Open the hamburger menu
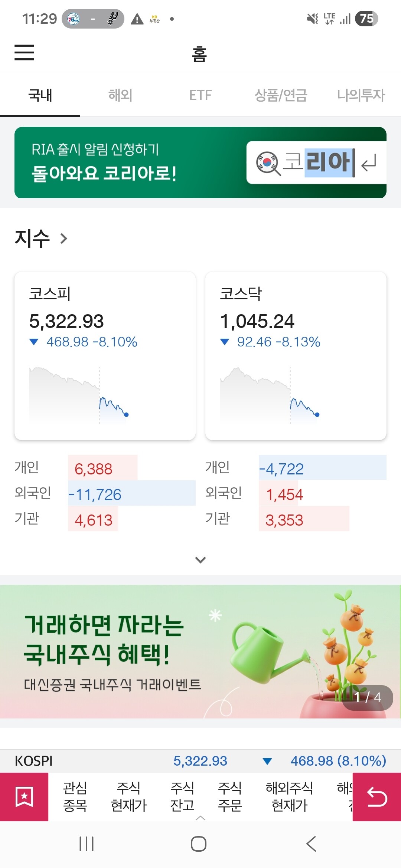Viewport: 401px width, 868px height. (x=24, y=52)
